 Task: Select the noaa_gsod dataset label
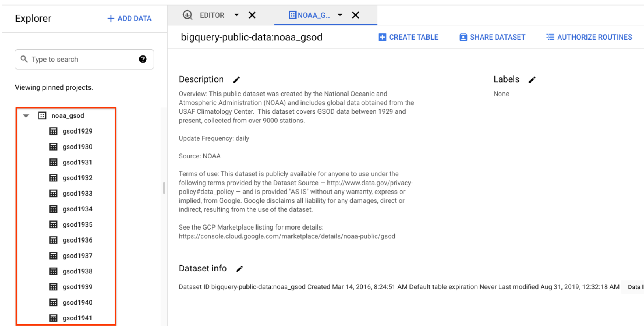tap(68, 115)
